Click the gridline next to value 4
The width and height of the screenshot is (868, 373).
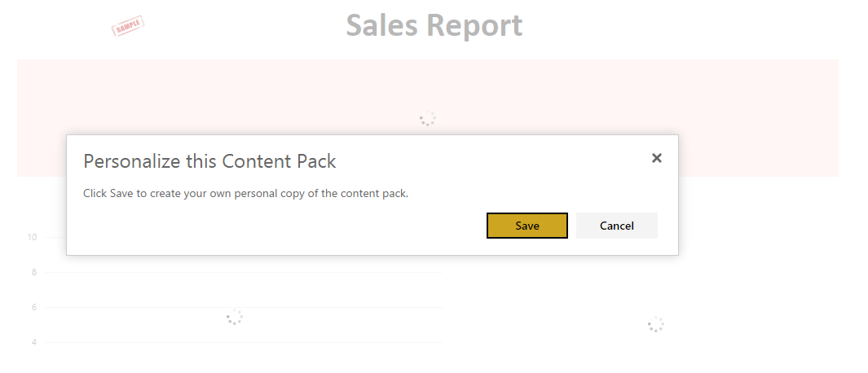(244, 343)
